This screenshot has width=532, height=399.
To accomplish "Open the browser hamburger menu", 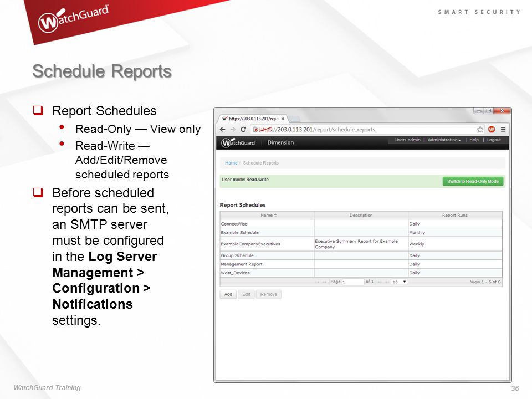I will click(503, 129).
